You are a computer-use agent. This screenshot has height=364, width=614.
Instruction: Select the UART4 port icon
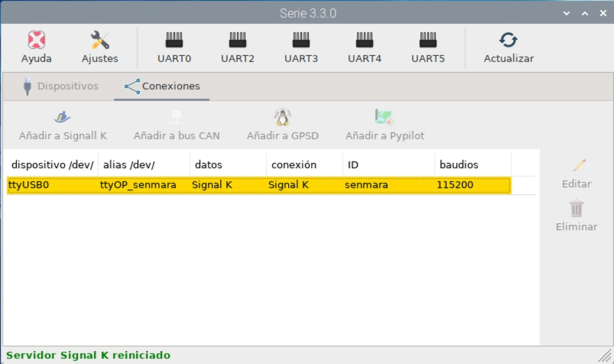coord(364,39)
